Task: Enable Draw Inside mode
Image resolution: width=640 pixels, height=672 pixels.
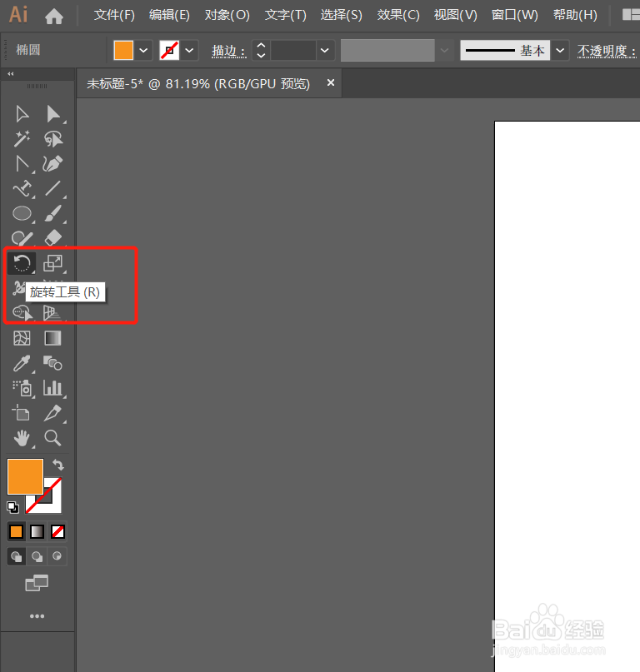Action: (x=57, y=557)
